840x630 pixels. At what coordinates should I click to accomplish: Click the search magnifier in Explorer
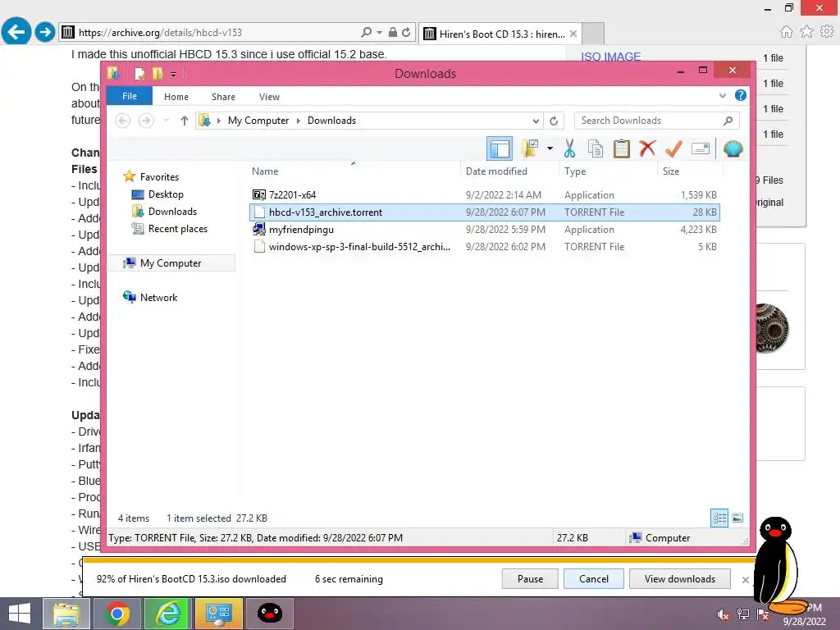(x=728, y=121)
